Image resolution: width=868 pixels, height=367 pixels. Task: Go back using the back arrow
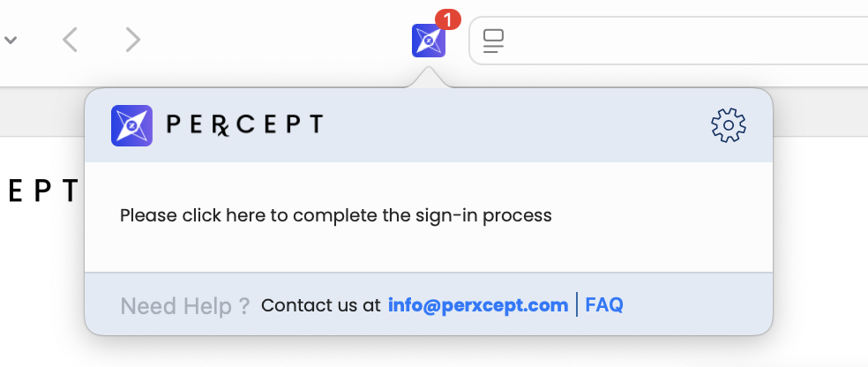[x=71, y=40]
